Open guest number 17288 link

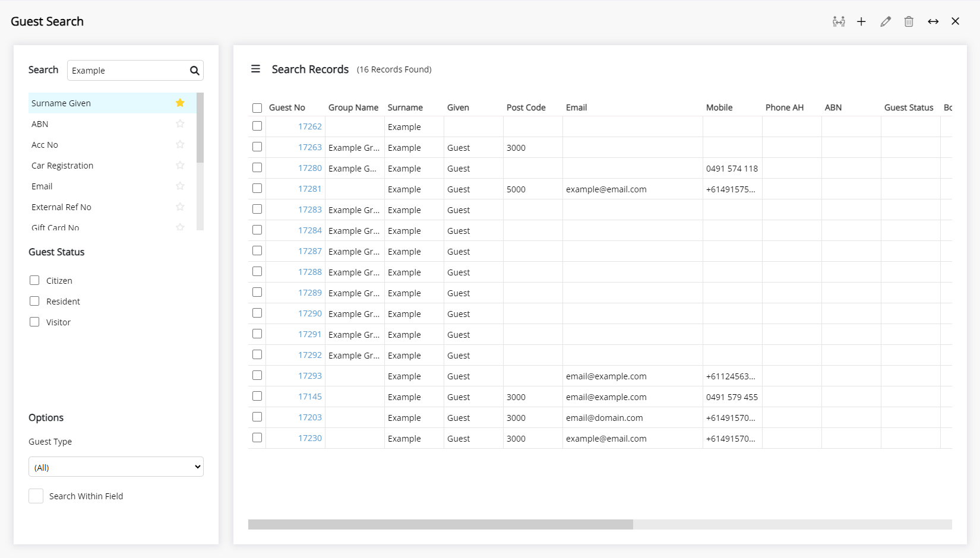309,272
